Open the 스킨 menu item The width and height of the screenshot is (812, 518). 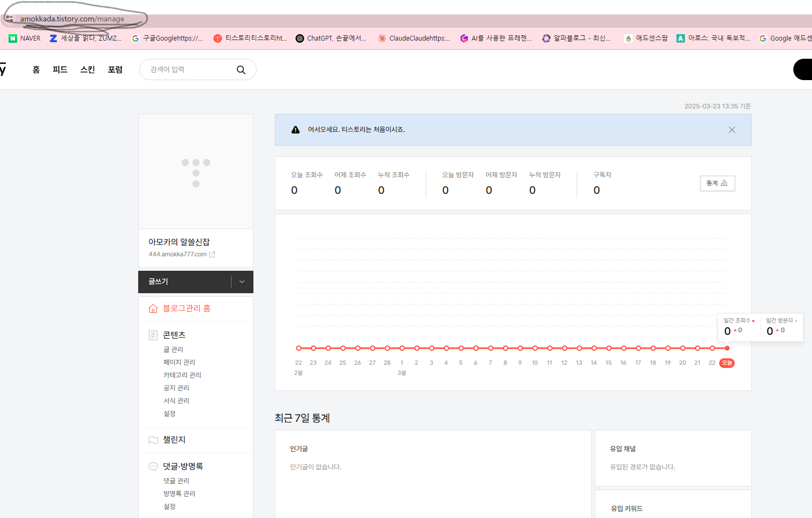(x=87, y=69)
